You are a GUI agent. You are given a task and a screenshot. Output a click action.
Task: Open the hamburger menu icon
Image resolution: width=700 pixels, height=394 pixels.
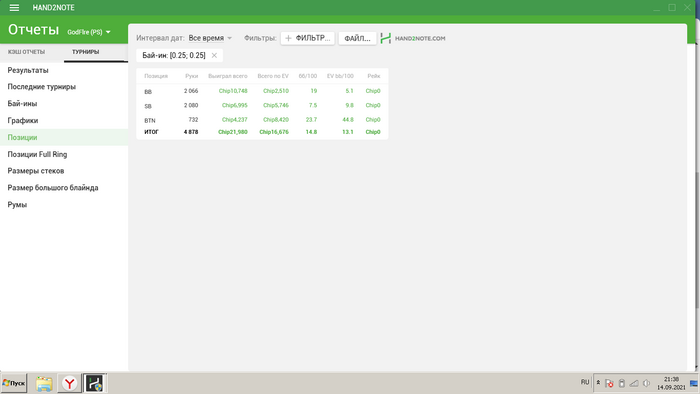point(14,8)
